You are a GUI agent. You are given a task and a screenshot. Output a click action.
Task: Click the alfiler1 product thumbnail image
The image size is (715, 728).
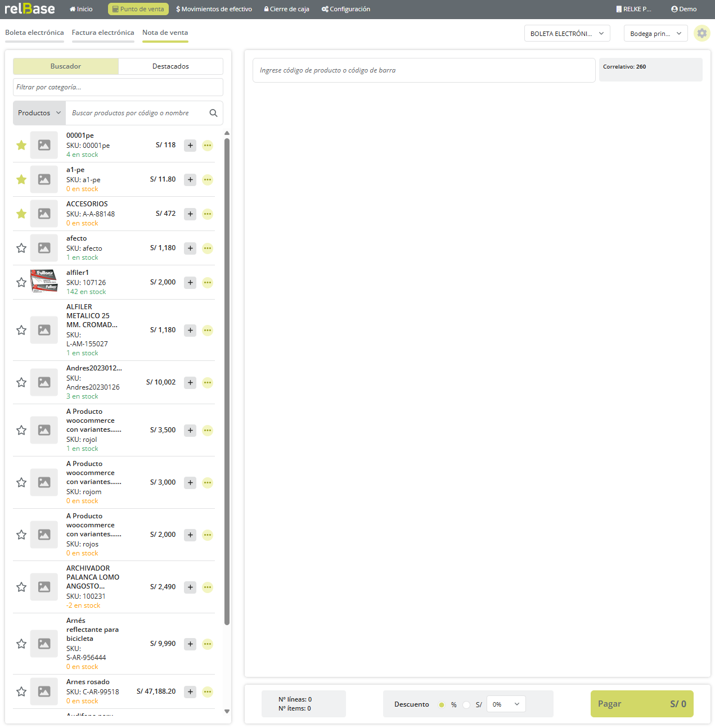44,282
